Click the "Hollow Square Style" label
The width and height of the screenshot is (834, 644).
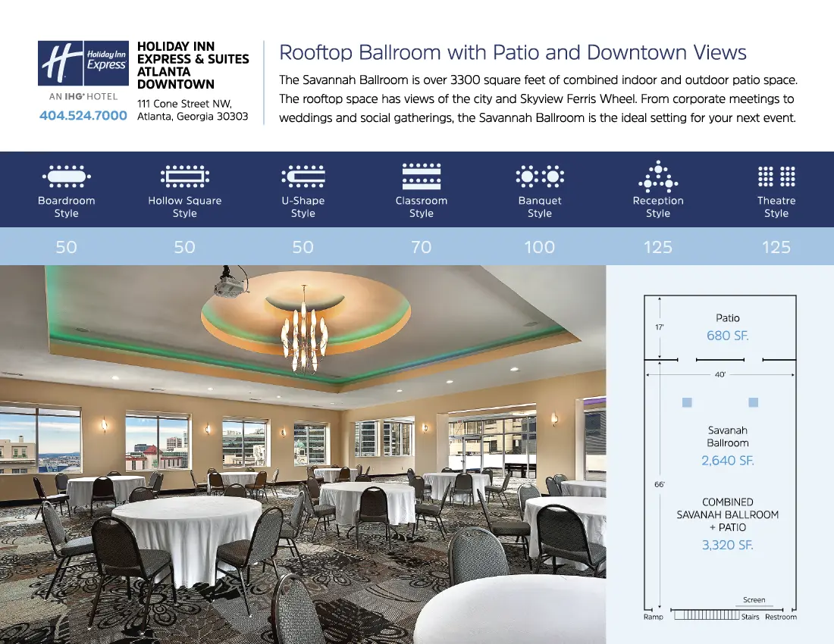click(184, 207)
